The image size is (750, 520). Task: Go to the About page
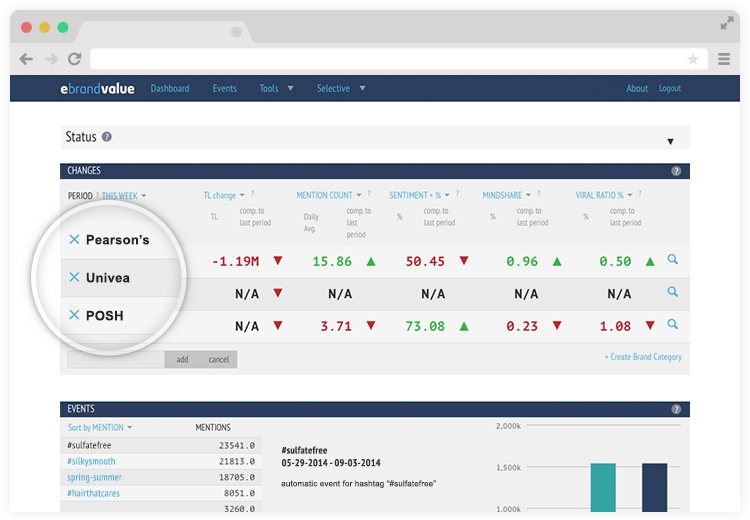[637, 89]
